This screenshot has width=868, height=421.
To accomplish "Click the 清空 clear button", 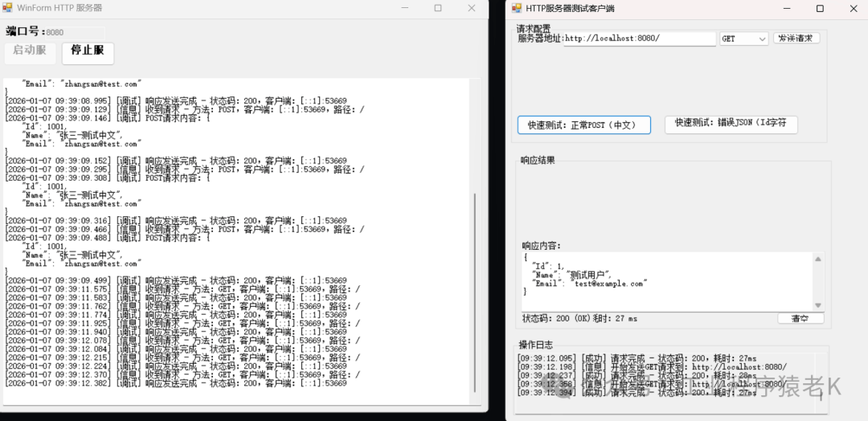I will click(x=800, y=319).
